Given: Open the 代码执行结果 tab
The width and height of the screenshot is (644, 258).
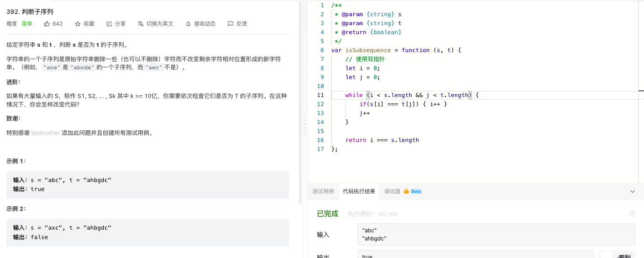Looking at the screenshot, I should [x=359, y=191].
